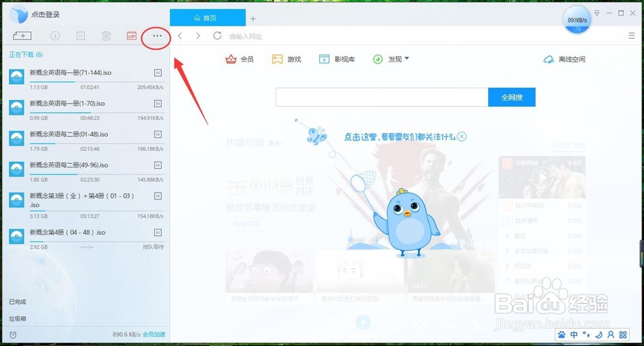Open the three-dots more menu

click(x=157, y=36)
